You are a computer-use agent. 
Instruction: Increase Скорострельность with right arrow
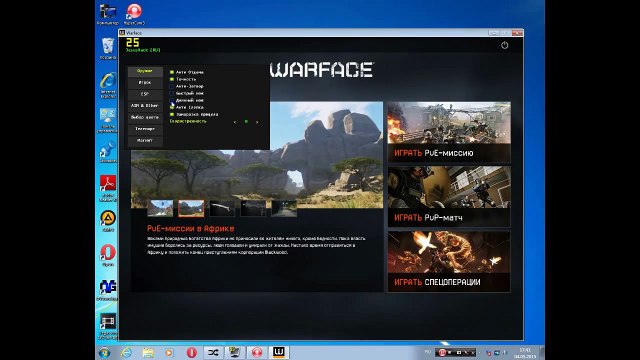tap(257, 122)
